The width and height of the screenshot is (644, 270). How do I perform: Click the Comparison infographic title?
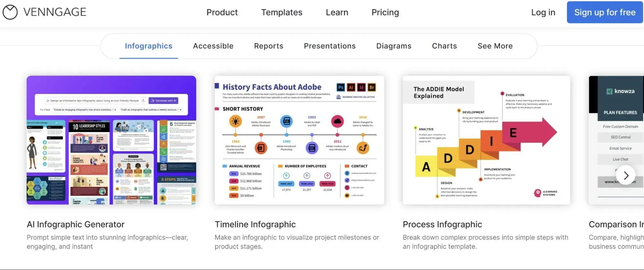point(616,224)
